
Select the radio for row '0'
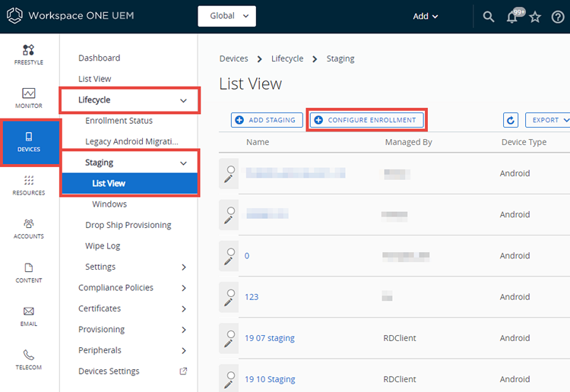[231, 251]
